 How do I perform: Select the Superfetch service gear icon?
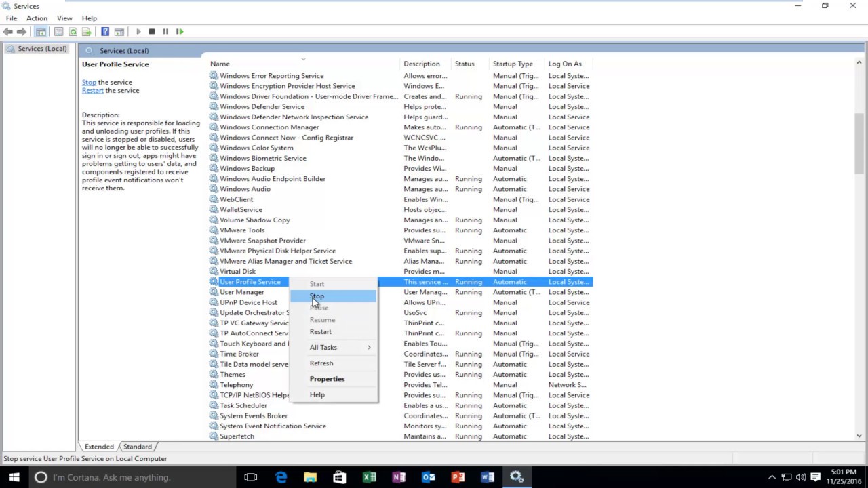coord(214,436)
